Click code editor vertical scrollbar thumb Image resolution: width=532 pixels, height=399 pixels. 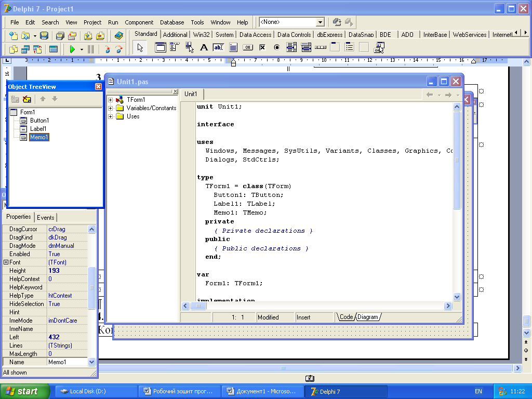457,160
